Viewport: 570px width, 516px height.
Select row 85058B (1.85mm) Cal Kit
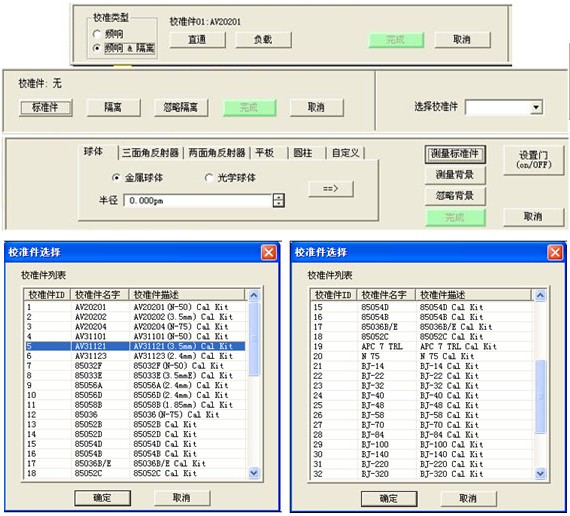click(x=135, y=405)
